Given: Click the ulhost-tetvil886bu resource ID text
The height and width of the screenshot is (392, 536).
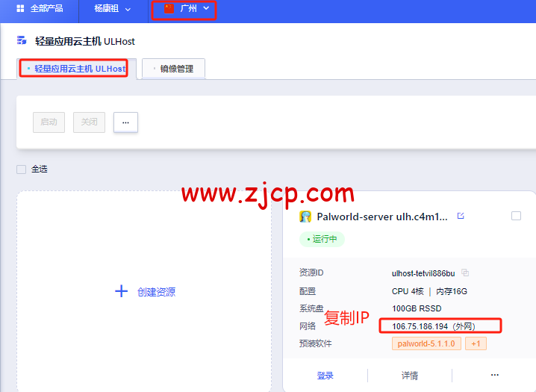Looking at the screenshot, I should 423,273.
